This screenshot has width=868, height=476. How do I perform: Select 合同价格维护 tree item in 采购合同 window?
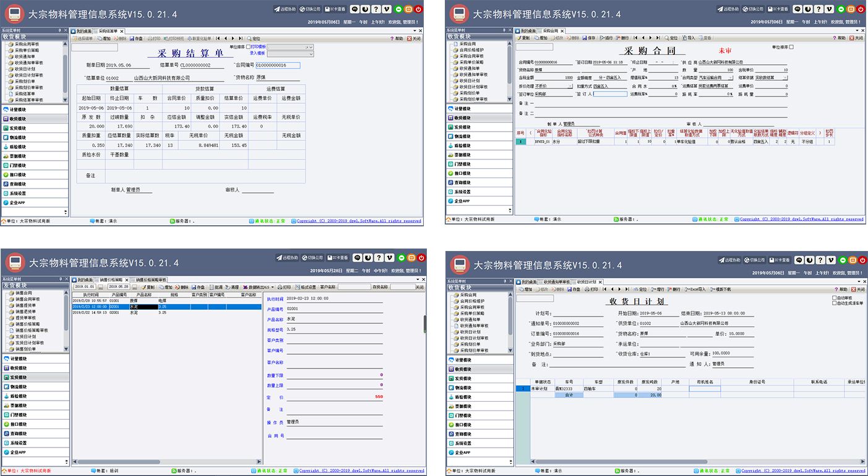click(x=472, y=50)
